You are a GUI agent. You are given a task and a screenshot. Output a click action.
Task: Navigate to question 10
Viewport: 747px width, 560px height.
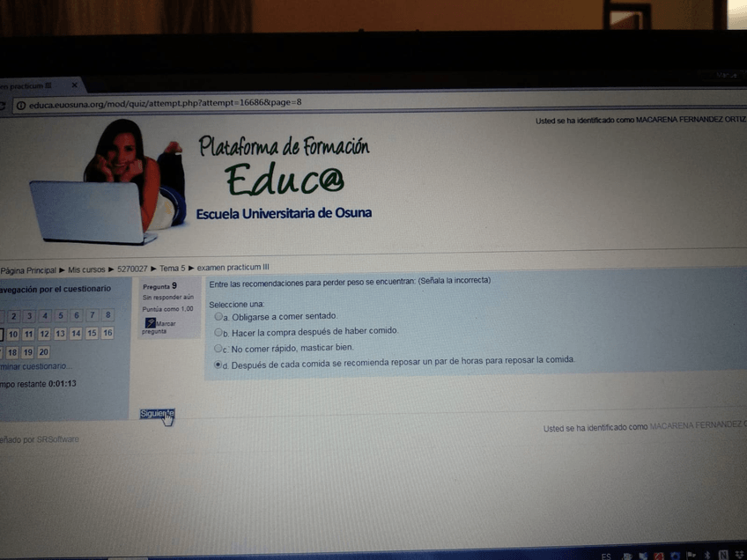coord(13,335)
